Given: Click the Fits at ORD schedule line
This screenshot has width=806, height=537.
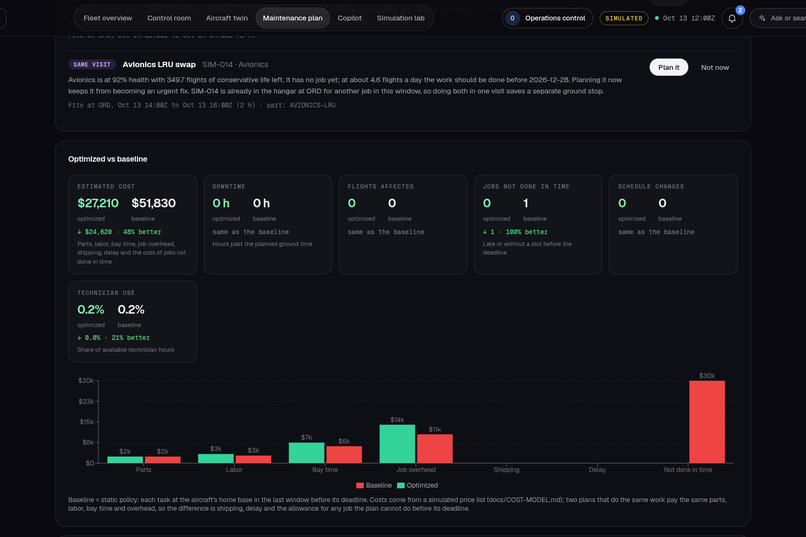Looking at the screenshot, I should pos(202,105).
